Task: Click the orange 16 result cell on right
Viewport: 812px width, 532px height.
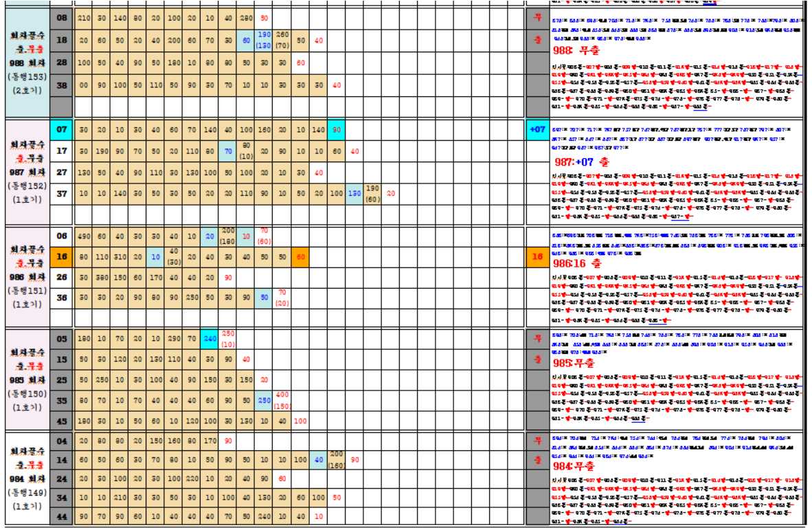Action: 537,256
